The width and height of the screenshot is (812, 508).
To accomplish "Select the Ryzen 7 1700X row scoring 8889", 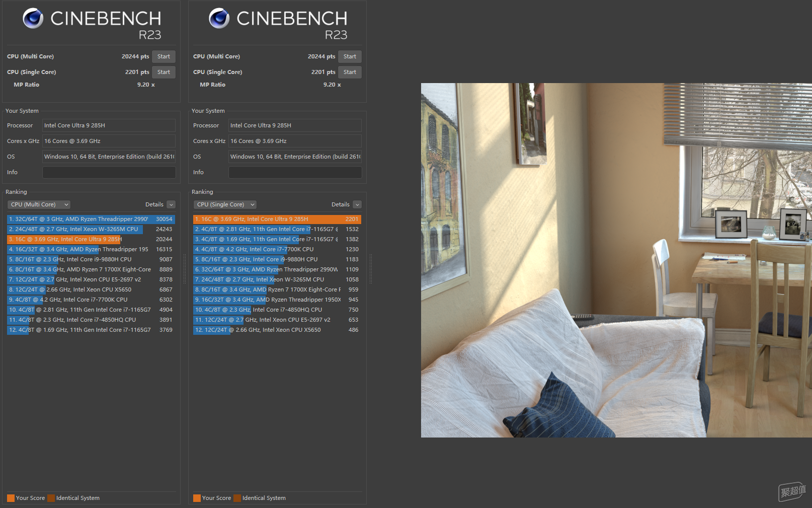I will pyautogui.click(x=91, y=269).
